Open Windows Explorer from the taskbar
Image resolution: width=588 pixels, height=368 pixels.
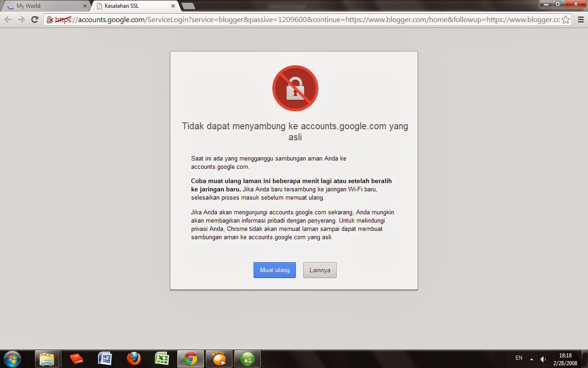click(x=47, y=359)
